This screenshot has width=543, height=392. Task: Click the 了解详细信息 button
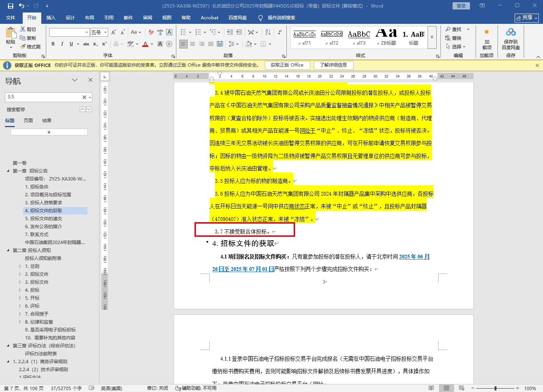333,65
